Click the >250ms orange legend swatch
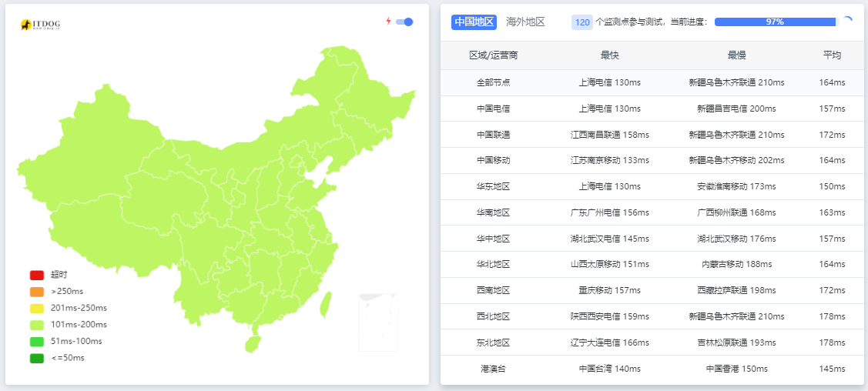 (x=36, y=292)
